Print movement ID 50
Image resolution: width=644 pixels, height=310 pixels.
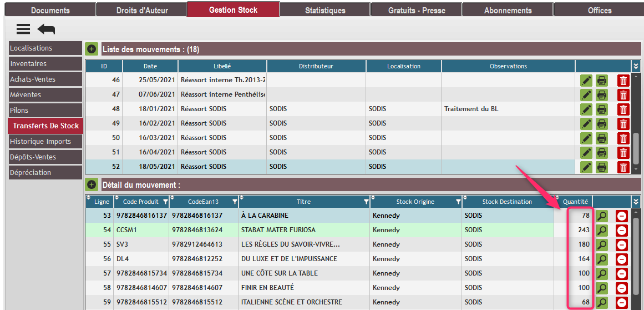(602, 138)
